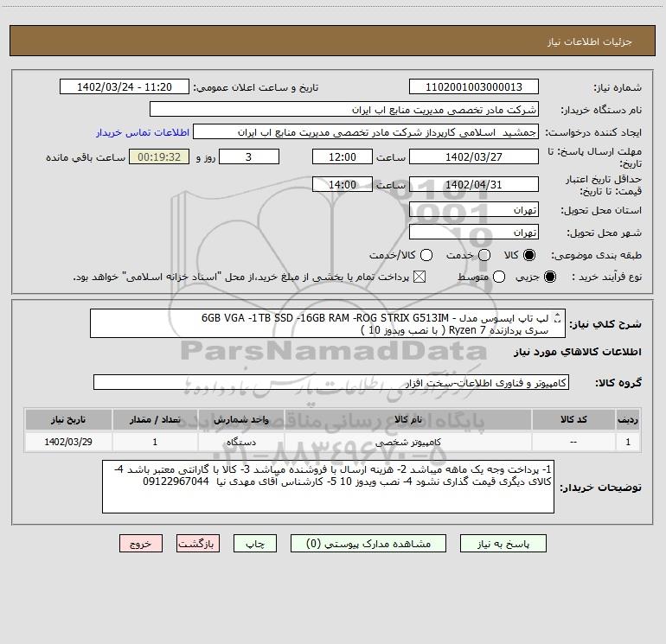Click the delivery city field تهران
Image resolution: width=666 pixels, height=644 pixels.
474,232
